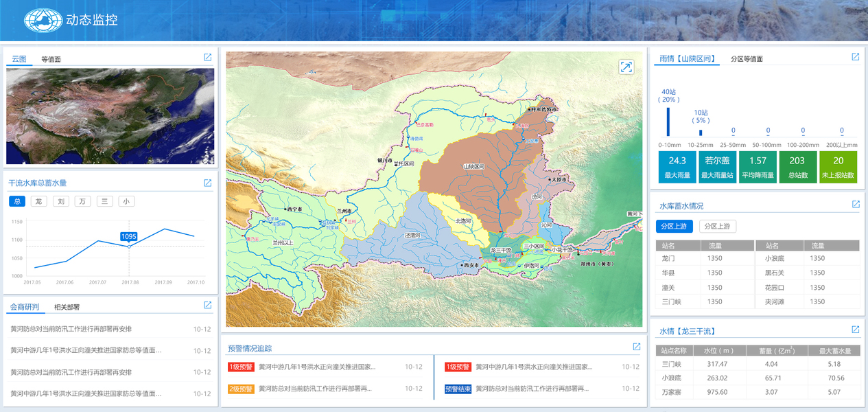This screenshot has width=868, height=412.
Task: Switch to the 云图 tab
Action: click(x=19, y=59)
